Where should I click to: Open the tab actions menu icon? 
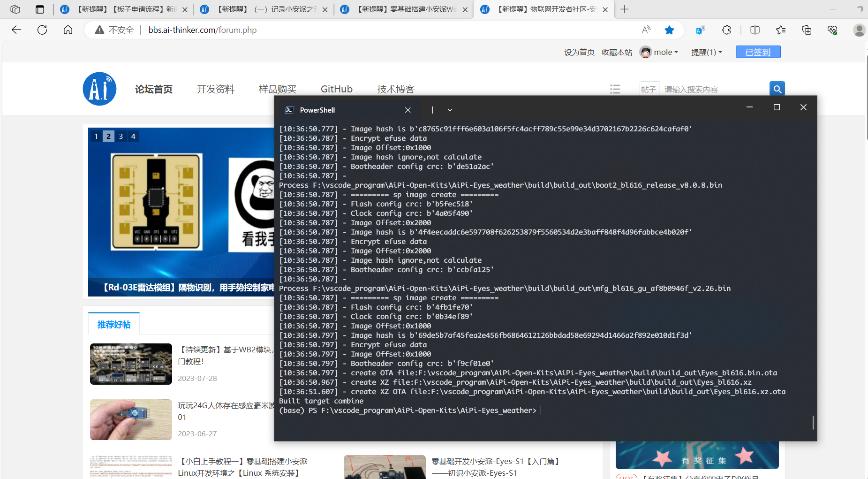40,9
